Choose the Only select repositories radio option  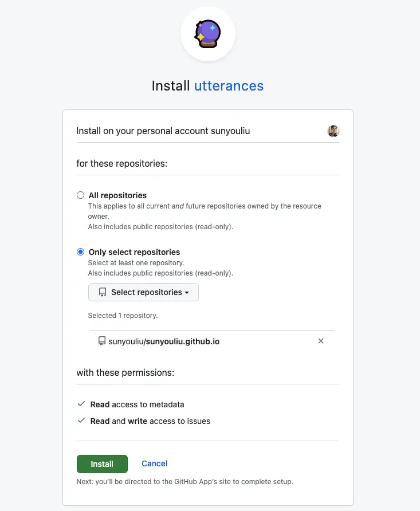pos(81,252)
